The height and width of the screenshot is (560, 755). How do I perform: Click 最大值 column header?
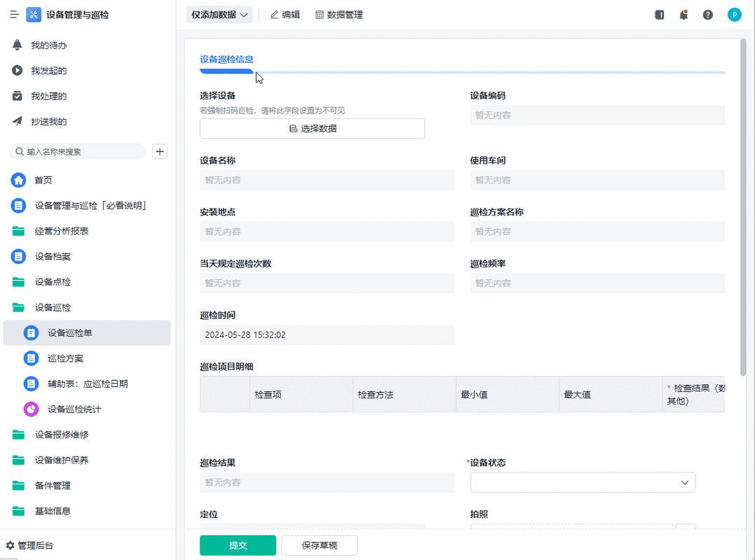coord(611,395)
